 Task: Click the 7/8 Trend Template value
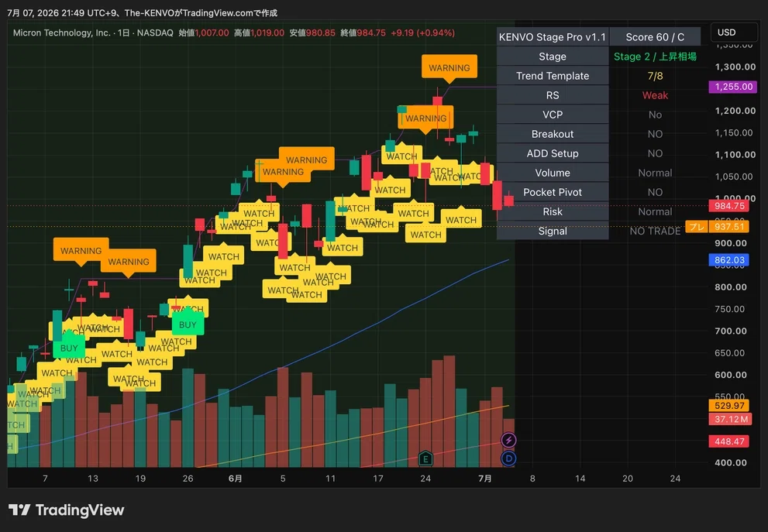coord(655,76)
